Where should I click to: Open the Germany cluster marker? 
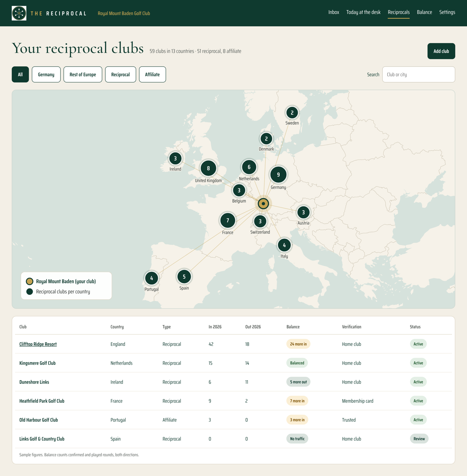coord(278,175)
